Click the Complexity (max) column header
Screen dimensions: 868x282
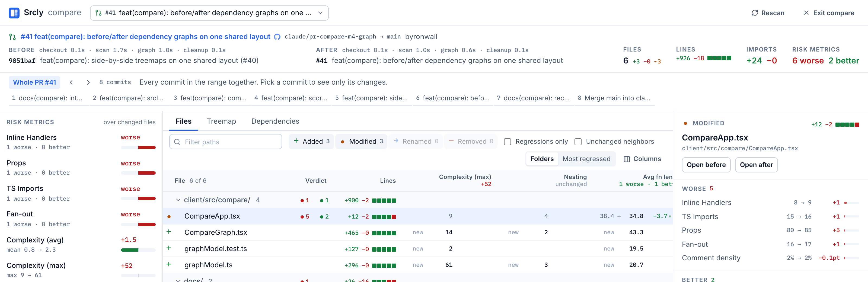465,180
